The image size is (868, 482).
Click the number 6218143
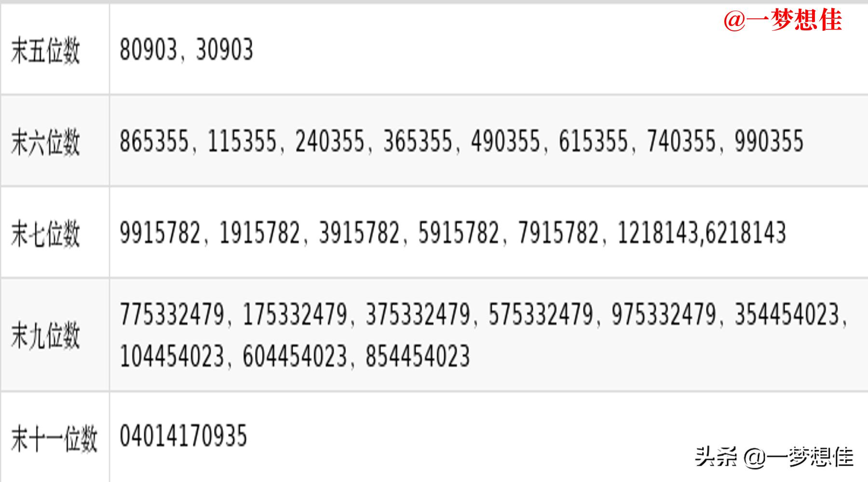[746, 232]
